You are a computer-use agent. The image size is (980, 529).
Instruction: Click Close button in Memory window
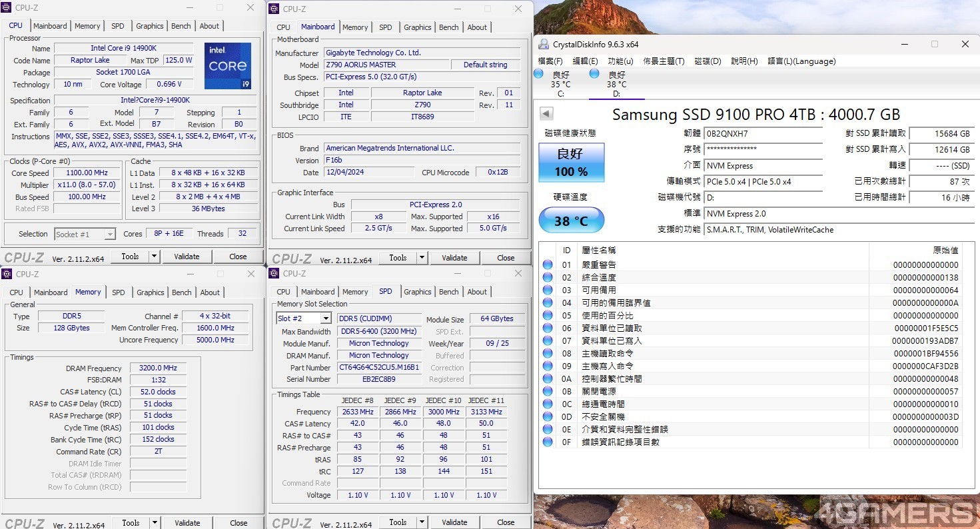239,523
